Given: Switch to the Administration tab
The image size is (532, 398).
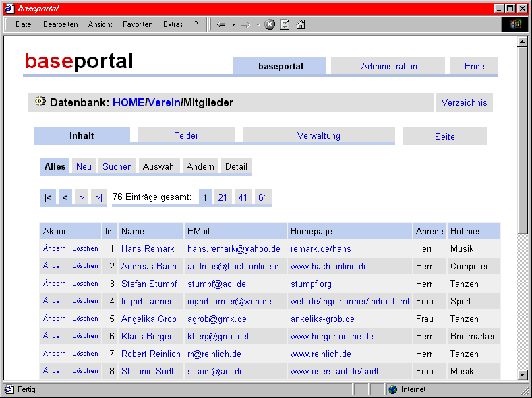Looking at the screenshot, I should [x=388, y=66].
